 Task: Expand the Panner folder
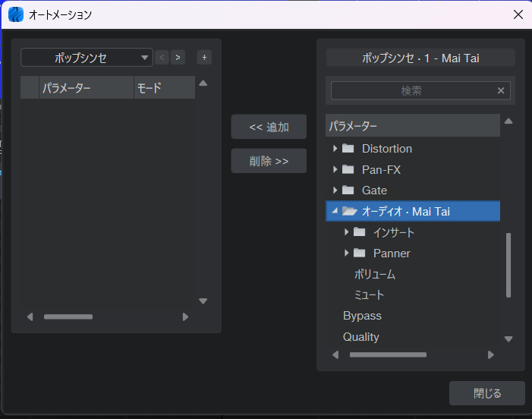tap(346, 253)
